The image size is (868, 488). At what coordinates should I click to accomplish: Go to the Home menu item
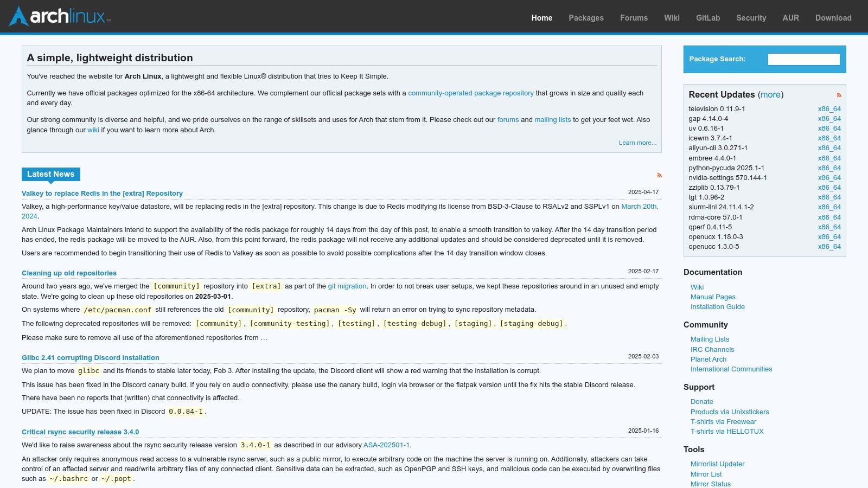coord(541,18)
